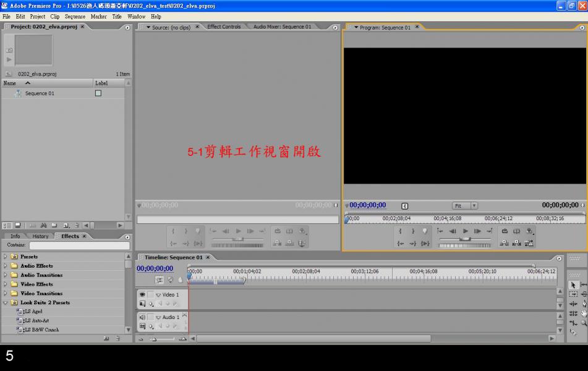Collapse the Look Suite 2 Presets folder
The height and width of the screenshot is (371, 588).
(x=6, y=303)
